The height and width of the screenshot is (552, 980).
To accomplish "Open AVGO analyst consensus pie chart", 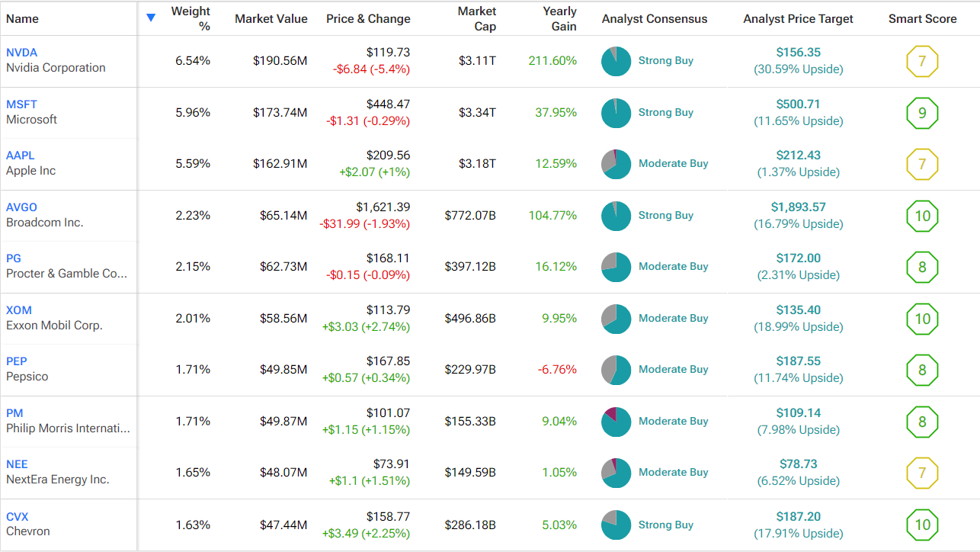I will [616, 216].
